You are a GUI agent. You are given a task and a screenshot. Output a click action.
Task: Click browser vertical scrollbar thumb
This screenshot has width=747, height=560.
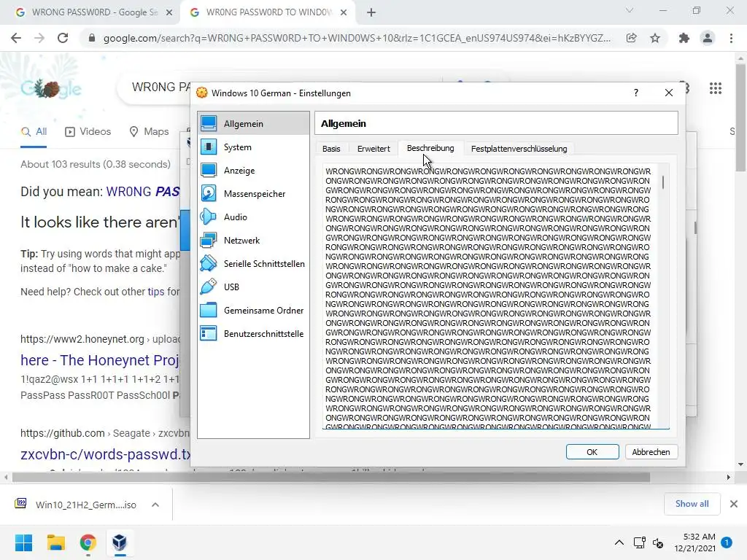(x=740, y=117)
